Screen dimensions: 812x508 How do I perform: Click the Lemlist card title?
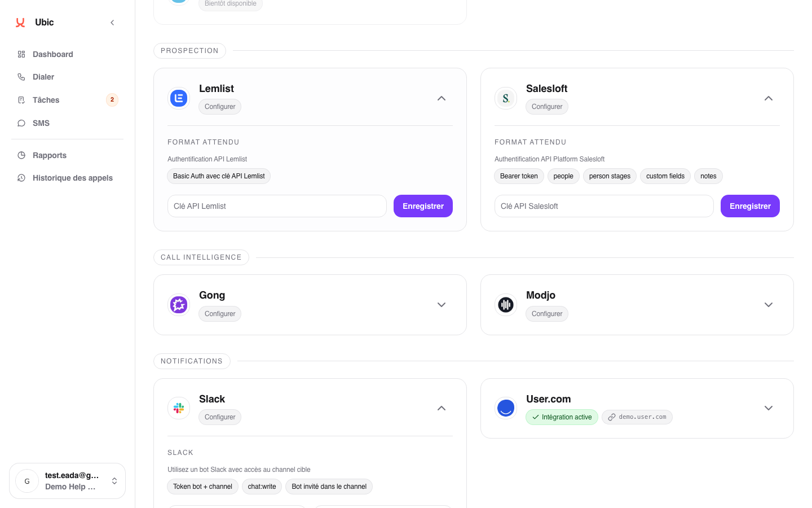(217, 89)
